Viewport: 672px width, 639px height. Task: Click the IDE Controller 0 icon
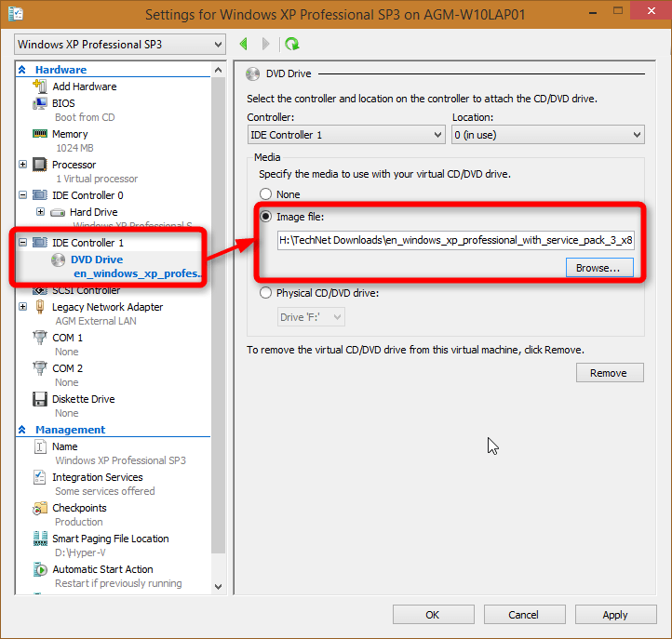[x=40, y=195]
